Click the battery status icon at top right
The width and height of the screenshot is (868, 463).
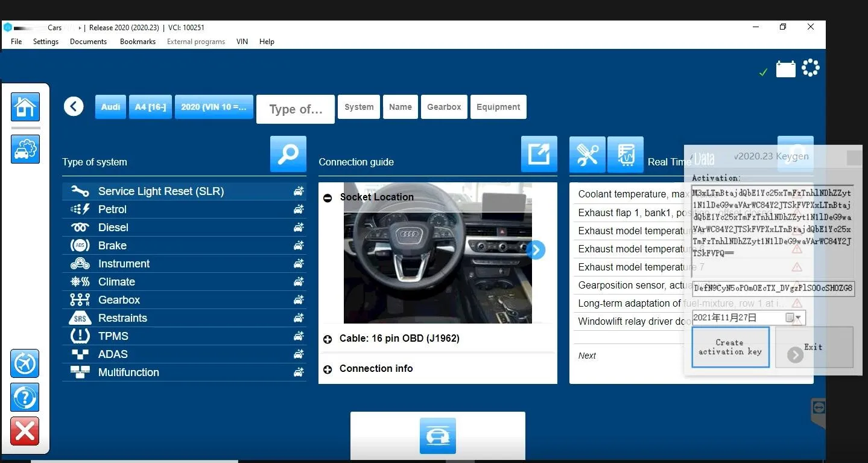pyautogui.click(x=785, y=69)
